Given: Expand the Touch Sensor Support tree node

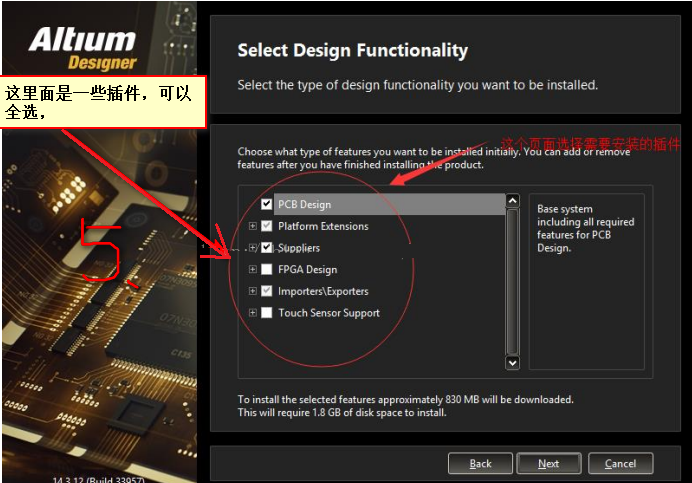Looking at the screenshot, I should click(252, 312).
